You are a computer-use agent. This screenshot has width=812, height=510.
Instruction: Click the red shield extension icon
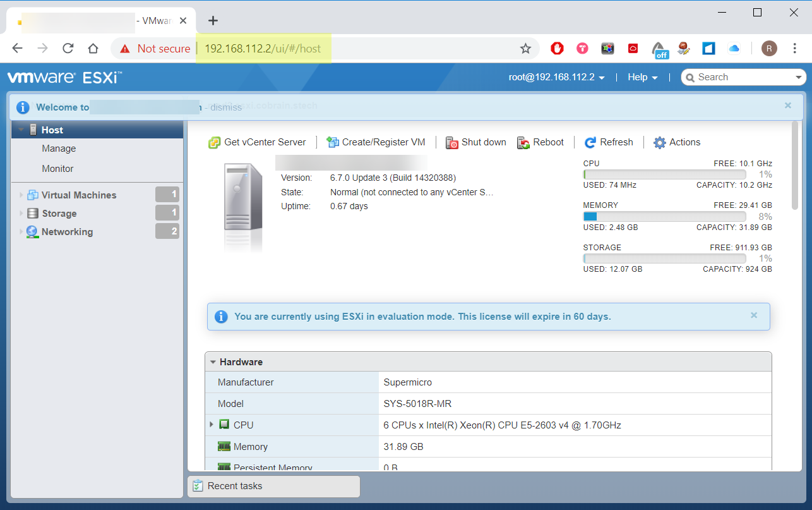click(557, 48)
